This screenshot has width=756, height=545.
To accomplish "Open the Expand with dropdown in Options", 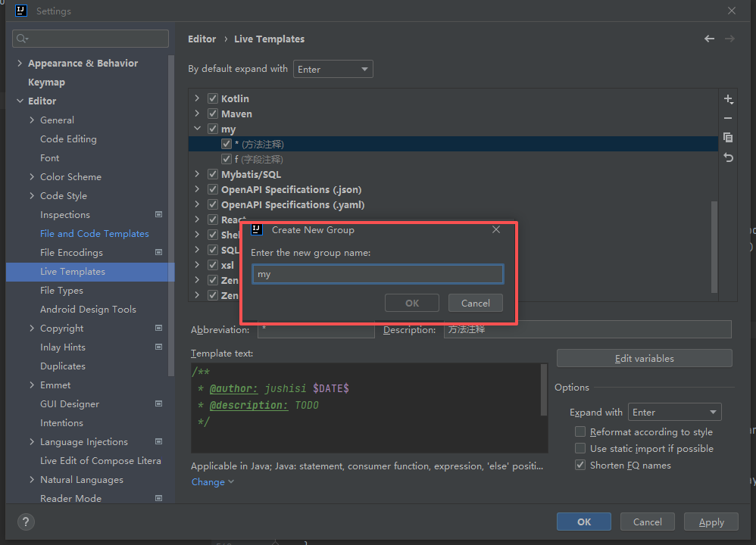I will pyautogui.click(x=674, y=413).
